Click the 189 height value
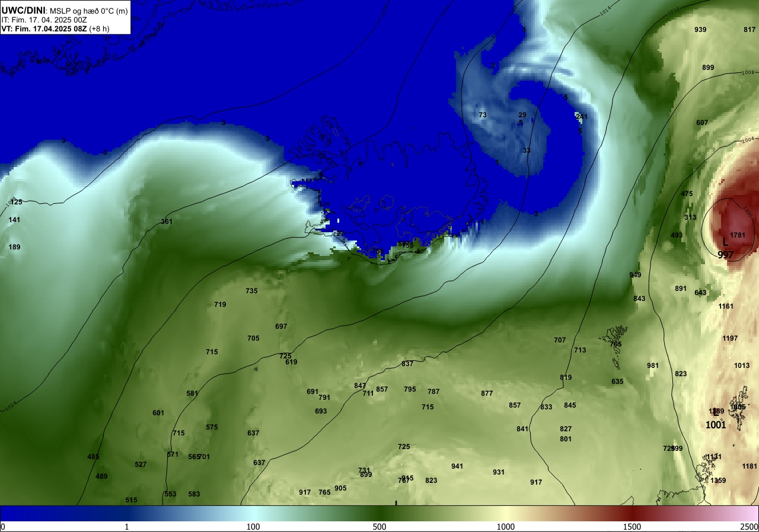 click(x=14, y=247)
